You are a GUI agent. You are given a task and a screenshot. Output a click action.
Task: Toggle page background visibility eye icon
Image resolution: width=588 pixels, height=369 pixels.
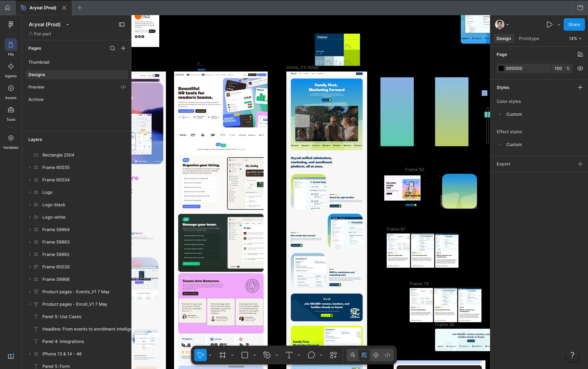pos(580,68)
